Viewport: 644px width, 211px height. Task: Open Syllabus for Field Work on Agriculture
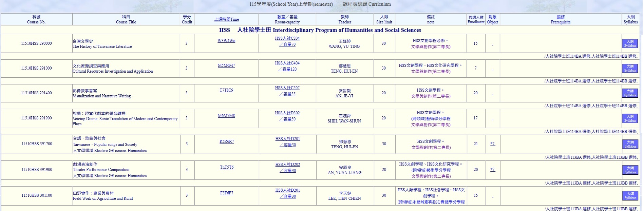click(x=630, y=196)
